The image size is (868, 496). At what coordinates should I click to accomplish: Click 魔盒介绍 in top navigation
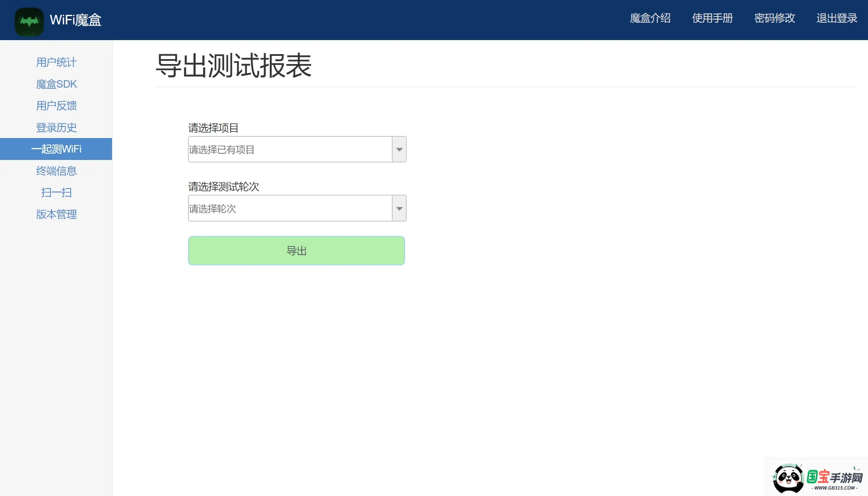coord(650,19)
